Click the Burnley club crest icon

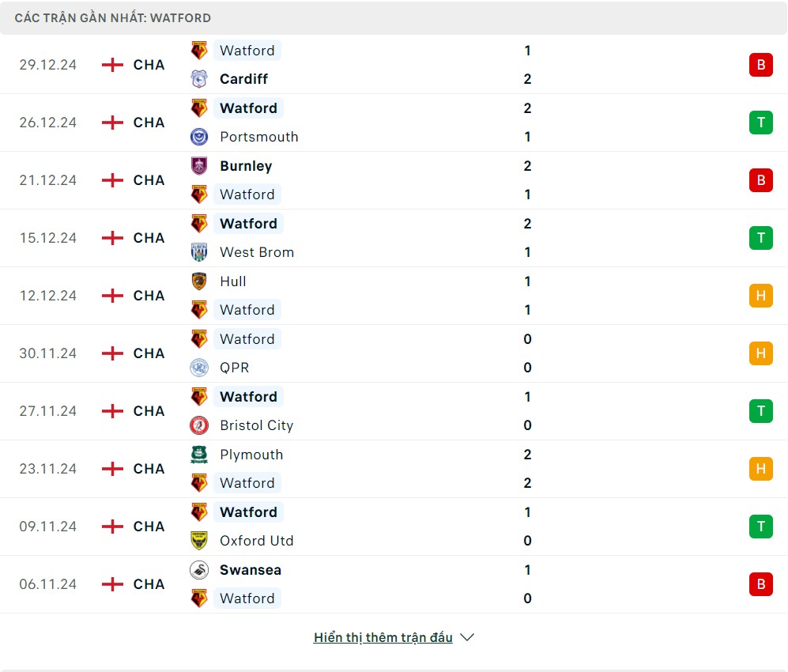199,166
